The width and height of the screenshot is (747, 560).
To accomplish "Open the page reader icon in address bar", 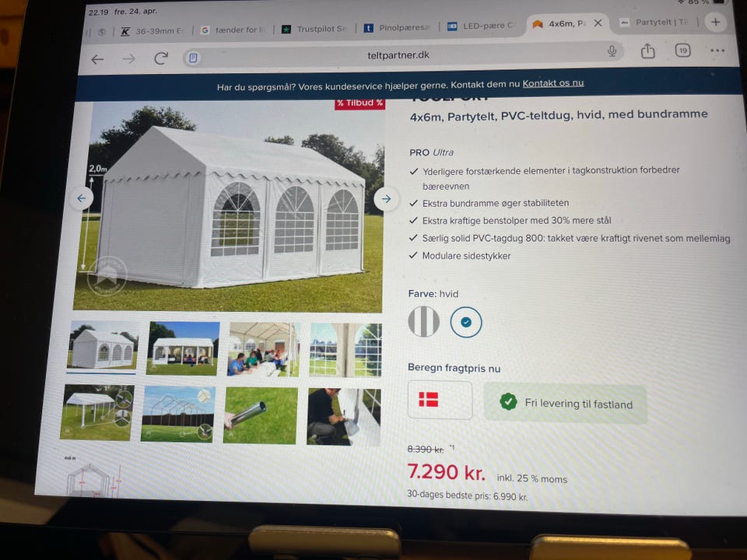I will [193, 58].
